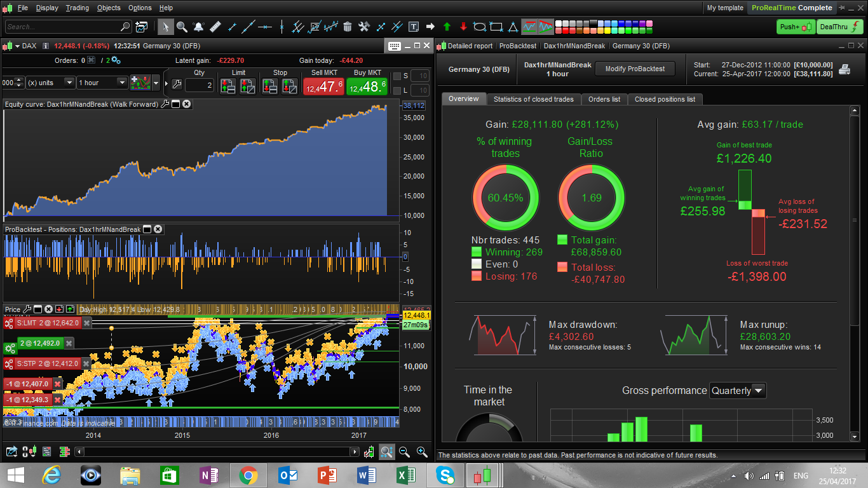Screen dimensions: 868x488
Task: Toggle the converging trendlines drawing button
Action: pos(546,27)
